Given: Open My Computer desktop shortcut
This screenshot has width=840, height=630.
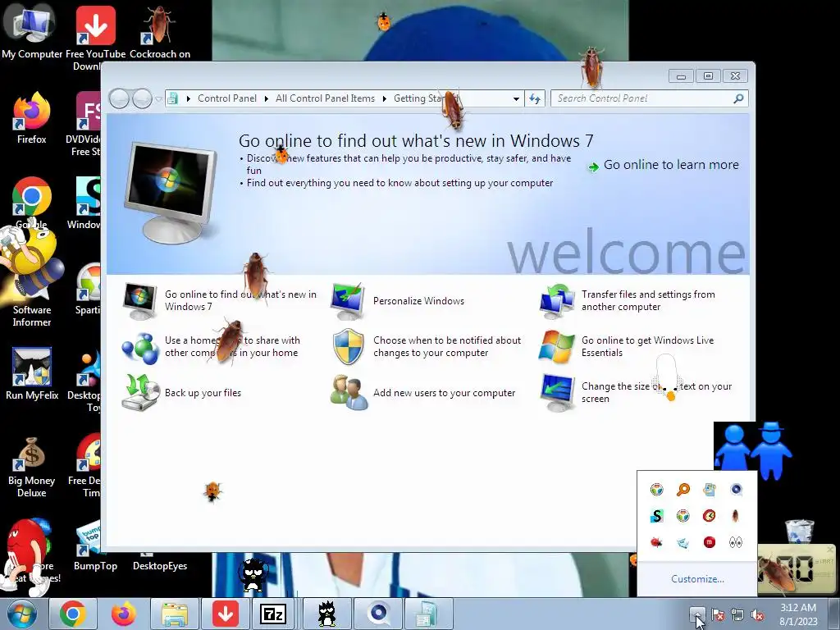Looking at the screenshot, I should coord(31,32).
